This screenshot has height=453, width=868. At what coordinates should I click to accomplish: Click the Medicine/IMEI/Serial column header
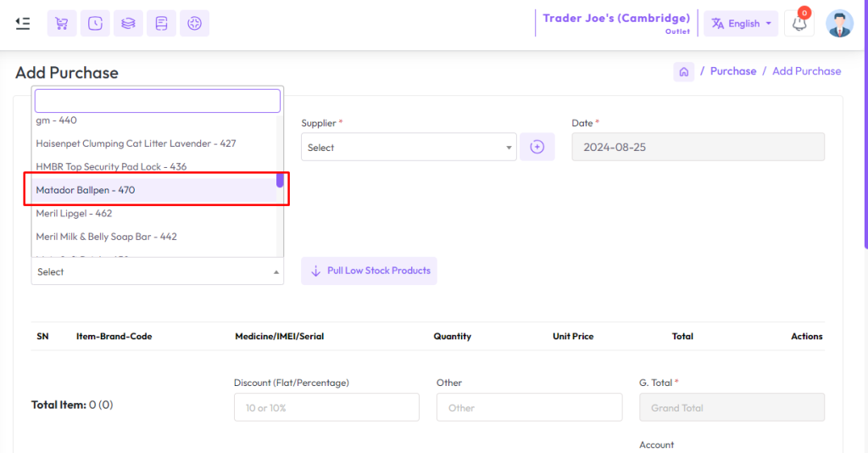(280, 336)
